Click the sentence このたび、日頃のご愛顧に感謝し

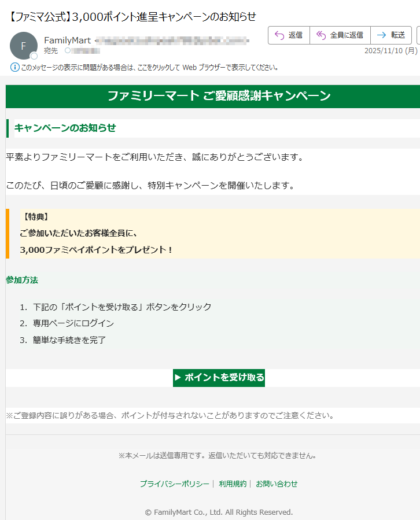coord(150,185)
